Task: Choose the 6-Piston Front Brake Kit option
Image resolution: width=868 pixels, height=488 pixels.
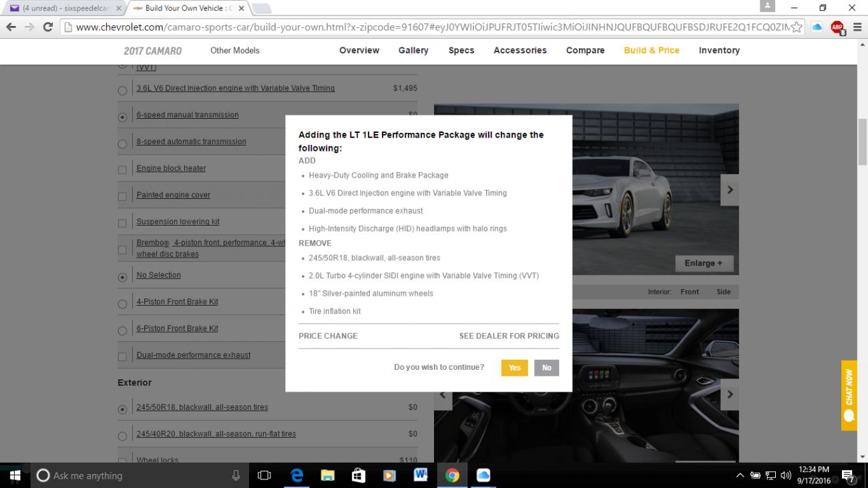Action: [x=122, y=330]
